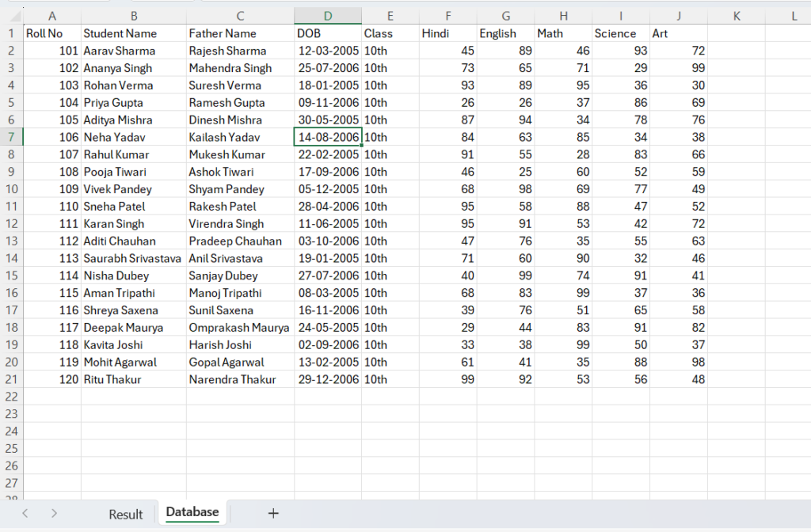Select Ritu Thakur's Hindi score 99
Screen dimensions: 811x532
coord(447,379)
